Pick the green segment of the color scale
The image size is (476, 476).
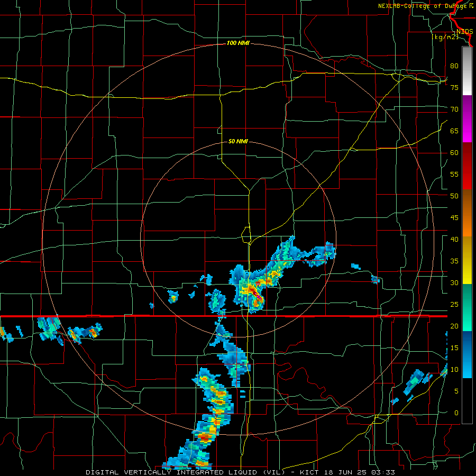(x=467, y=307)
